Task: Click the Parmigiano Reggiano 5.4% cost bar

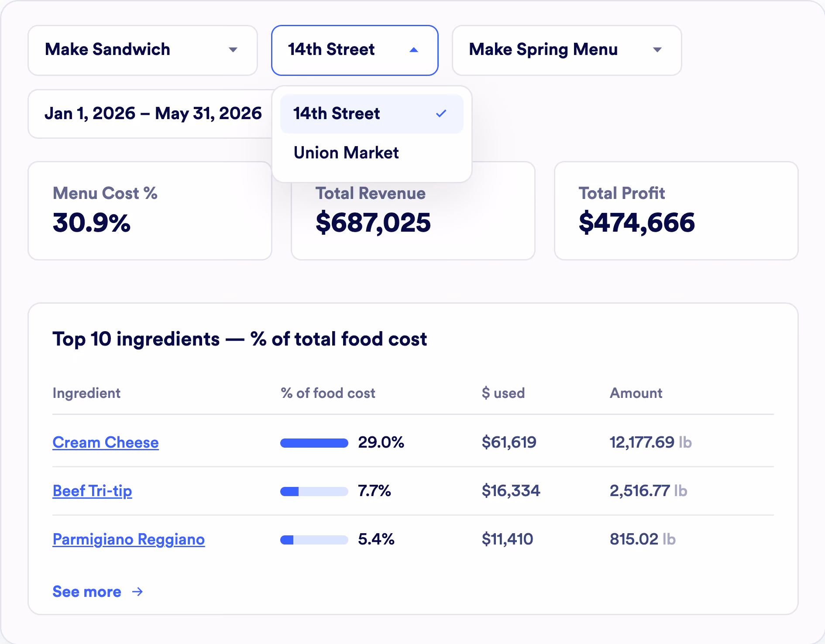Action: 314,540
